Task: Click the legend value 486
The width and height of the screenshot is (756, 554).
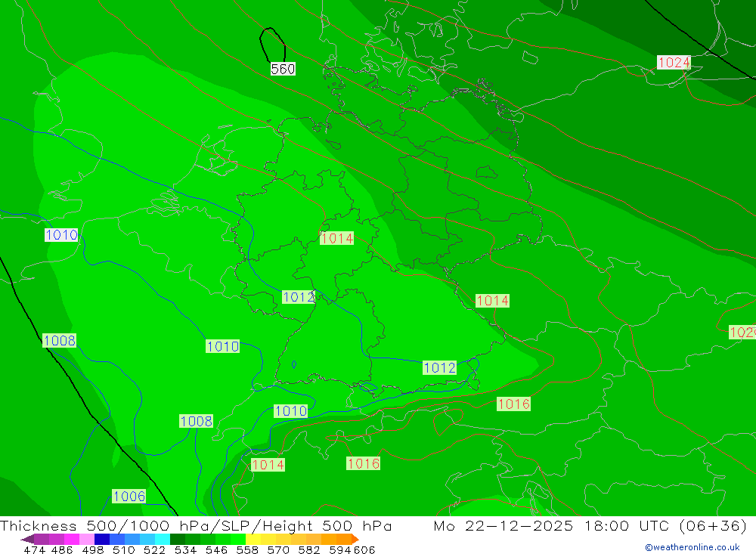Action: 62,549
